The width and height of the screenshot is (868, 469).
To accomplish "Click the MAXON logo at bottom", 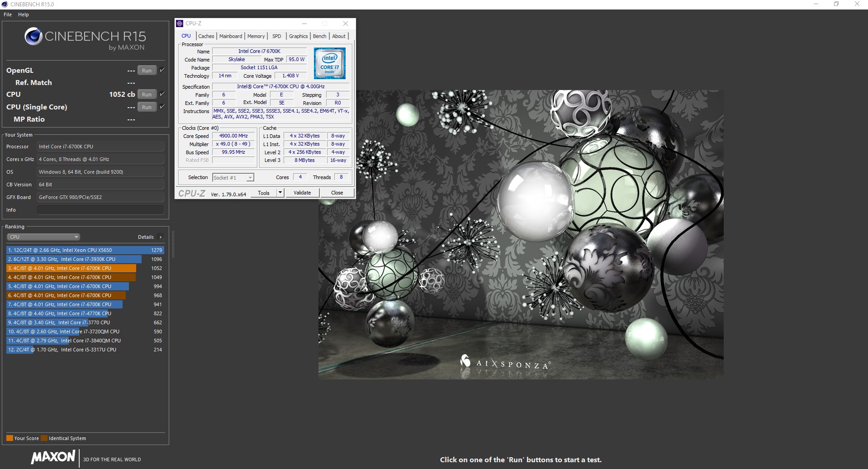I will click(x=53, y=457).
